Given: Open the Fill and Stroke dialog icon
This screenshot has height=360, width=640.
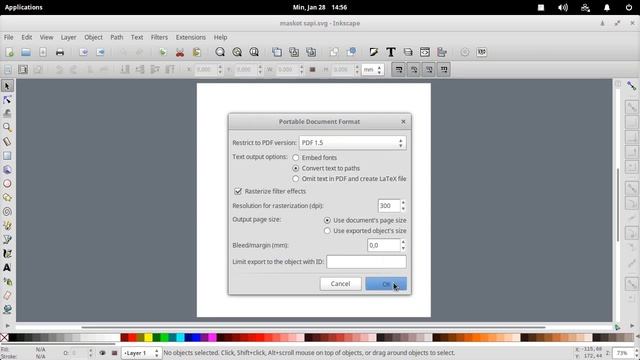Looking at the screenshot, I should [373, 52].
